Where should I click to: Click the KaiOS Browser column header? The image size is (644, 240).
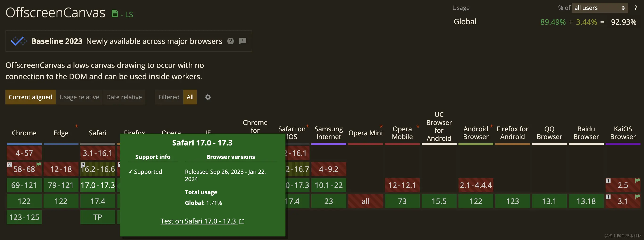click(x=623, y=133)
